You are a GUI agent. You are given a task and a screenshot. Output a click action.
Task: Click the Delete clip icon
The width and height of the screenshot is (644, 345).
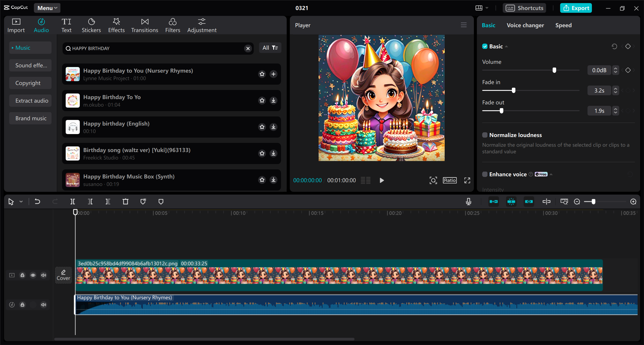point(125,201)
